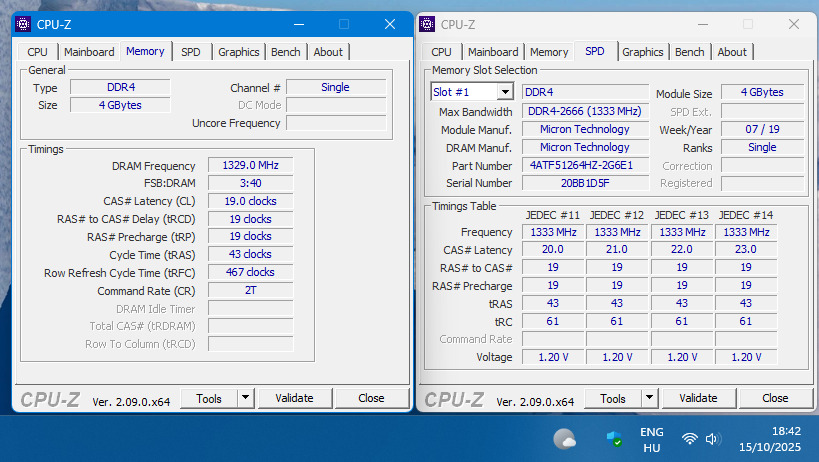The height and width of the screenshot is (462, 819).
Task: Click JEDEC #11 CAS# Latency 20.0
Action: pyautogui.click(x=553, y=250)
